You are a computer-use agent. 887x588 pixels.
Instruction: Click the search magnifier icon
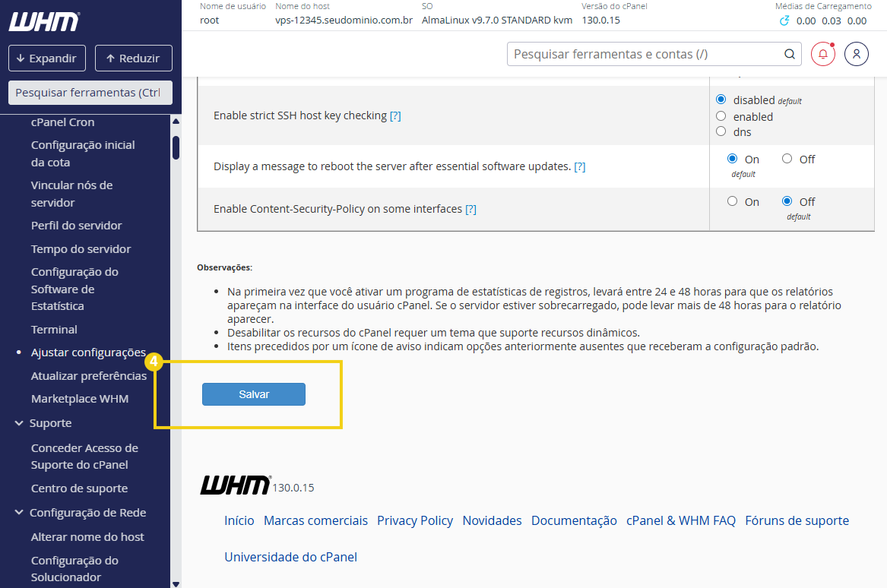click(x=790, y=54)
